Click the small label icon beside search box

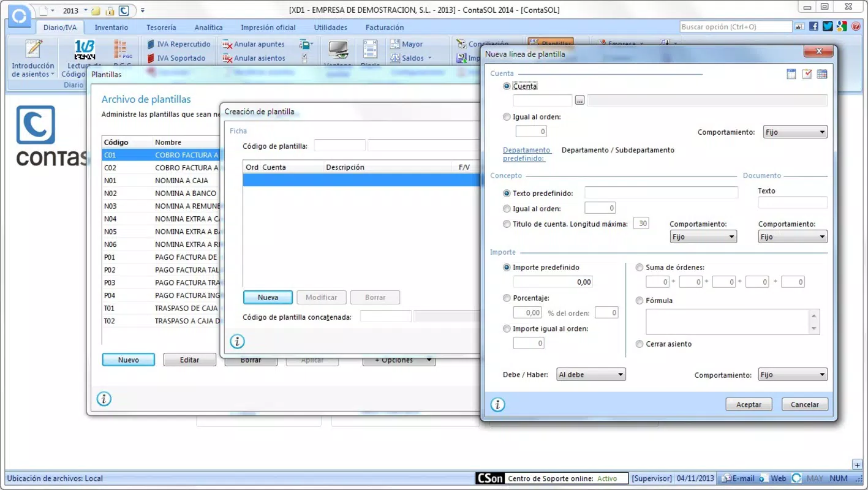(x=799, y=26)
